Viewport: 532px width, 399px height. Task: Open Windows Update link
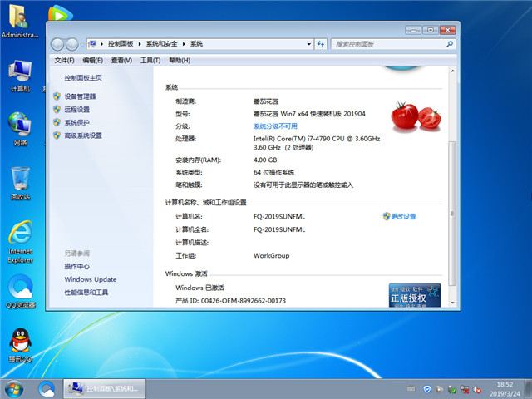[91, 279]
